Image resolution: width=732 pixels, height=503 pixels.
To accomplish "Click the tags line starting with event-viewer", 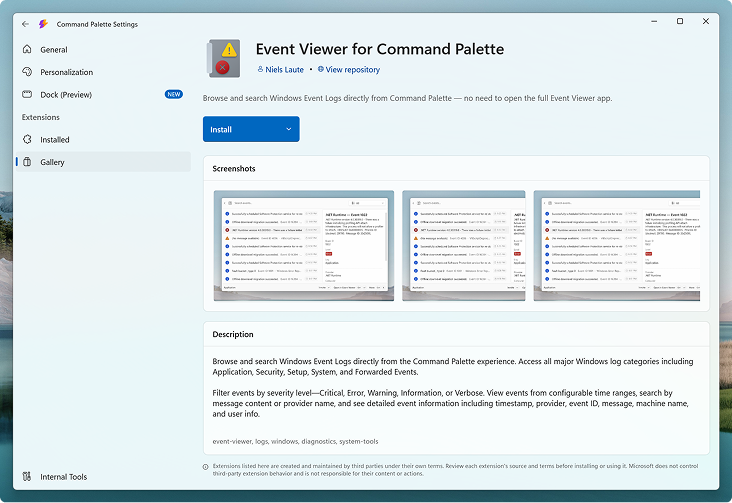I will [296, 441].
